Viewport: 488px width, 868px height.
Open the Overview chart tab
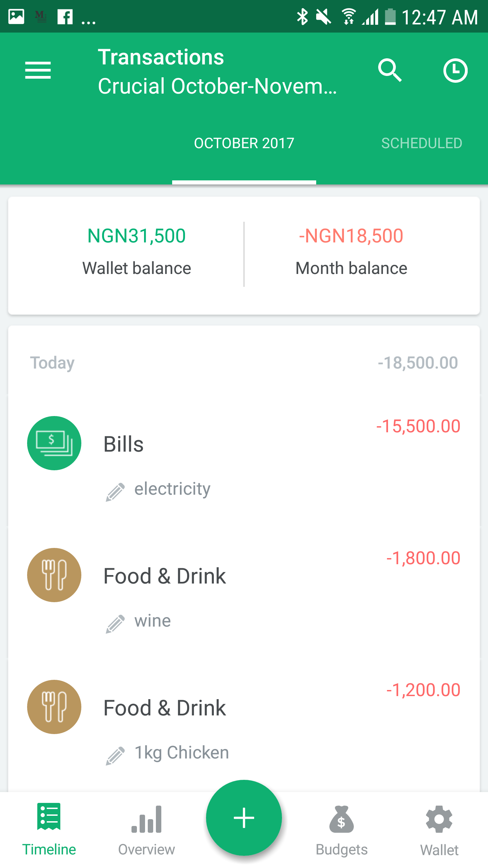146,830
